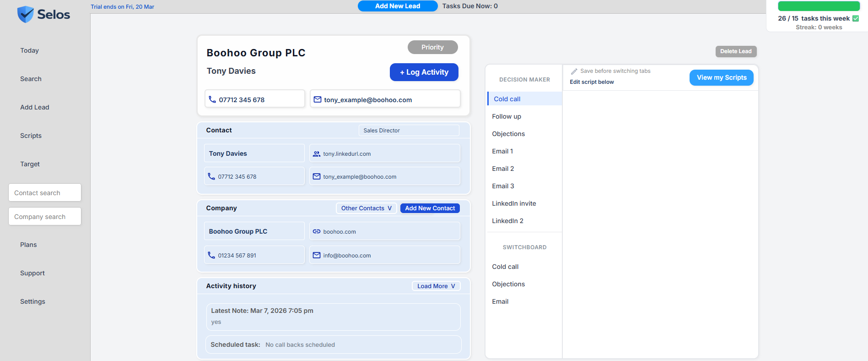Click 'No call backs scheduled' text
Image resolution: width=868 pixels, height=361 pixels.
pos(300,345)
